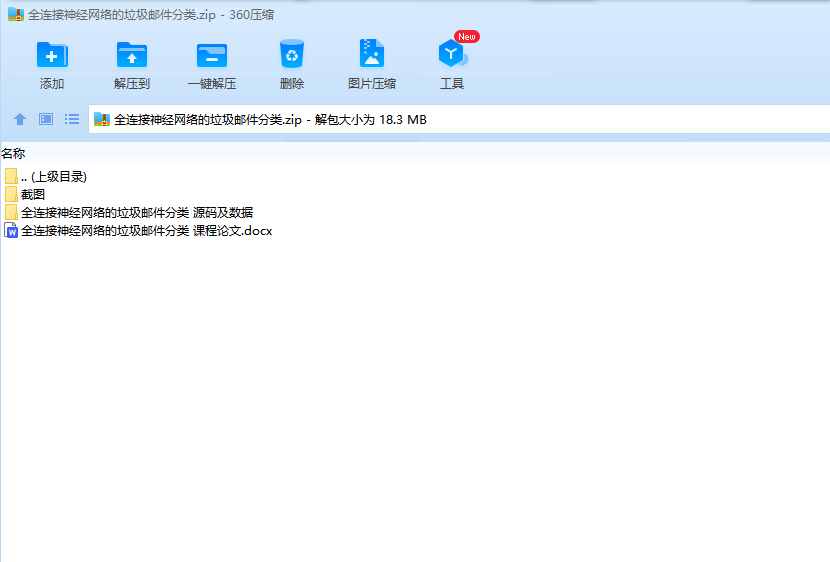Click the 解压到 (Extract to) icon
The width and height of the screenshot is (830, 562).
coord(132,55)
